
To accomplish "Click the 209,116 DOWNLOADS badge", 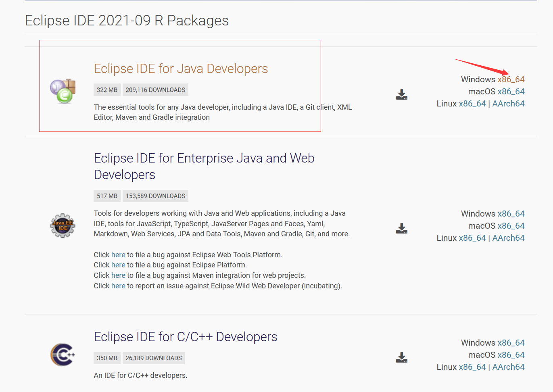I will click(155, 90).
